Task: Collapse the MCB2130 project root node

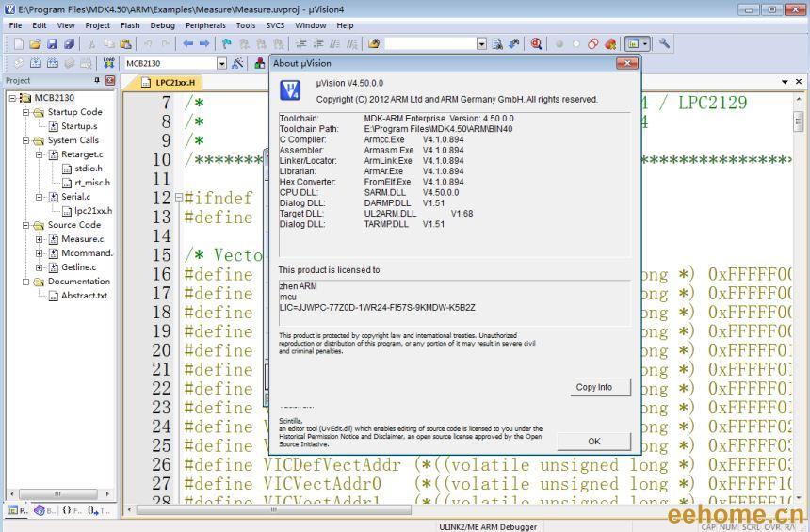Action: tap(12, 98)
